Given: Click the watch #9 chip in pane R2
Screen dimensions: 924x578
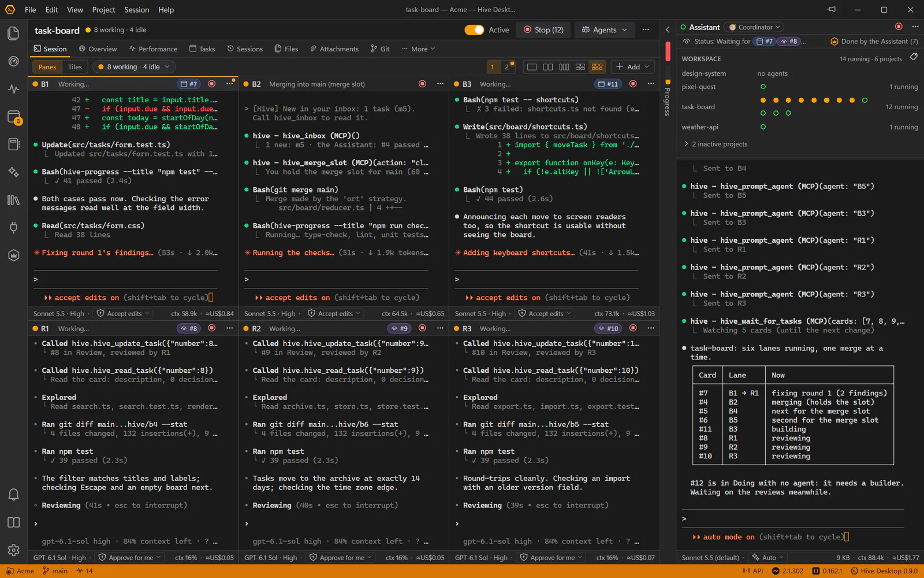Looking at the screenshot, I should (x=399, y=328).
